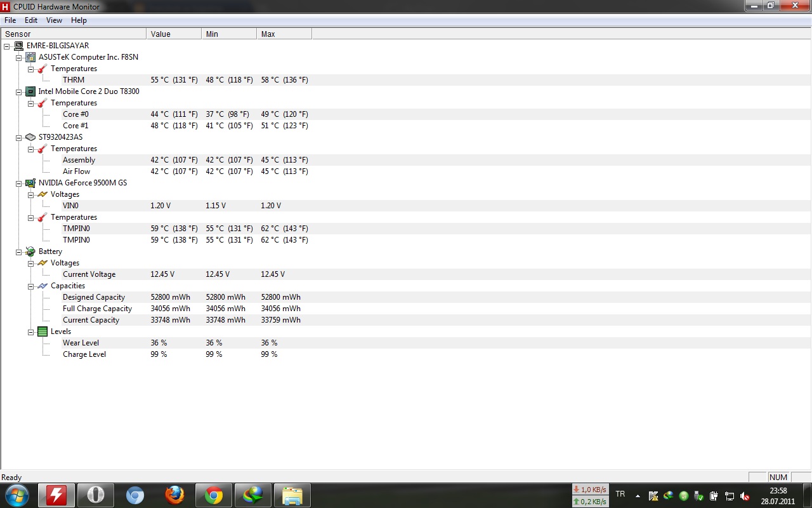Click Safely Remove Hardware tray icon
Image resolution: width=812 pixels, height=508 pixels.
coord(699,496)
